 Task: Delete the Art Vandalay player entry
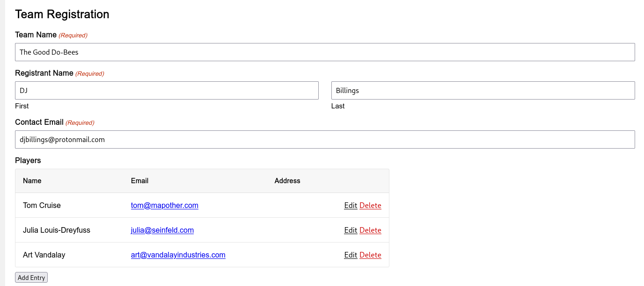click(x=370, y=255)
